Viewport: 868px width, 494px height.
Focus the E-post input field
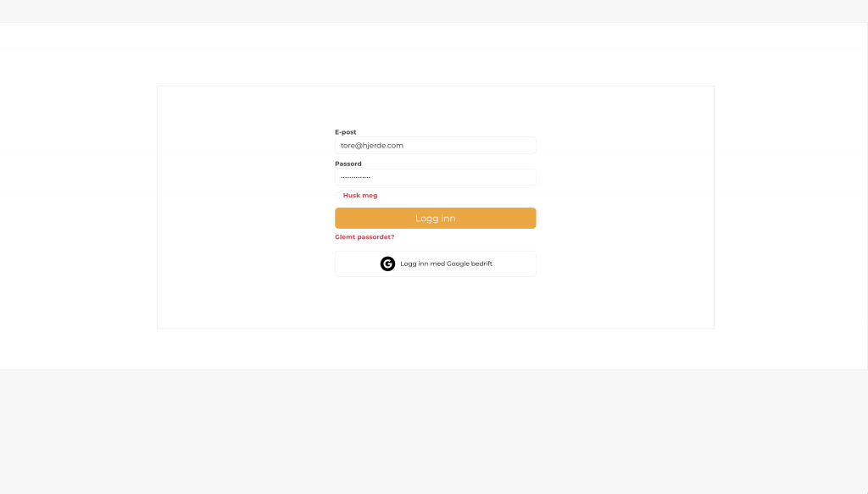pyautogui.click(x=435, y=146)
